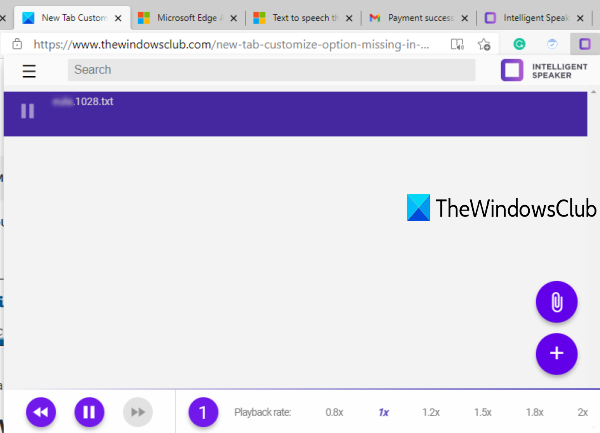Open the blue checkmark extension icon
The width and height of the screenshot is (600, 433).
(x=552, y=44)
